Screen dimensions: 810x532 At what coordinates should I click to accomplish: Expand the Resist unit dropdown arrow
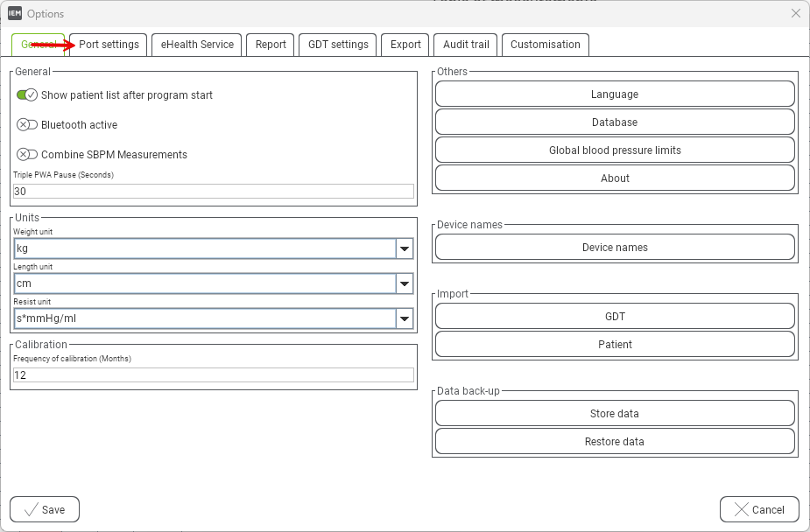click(404, 319)
